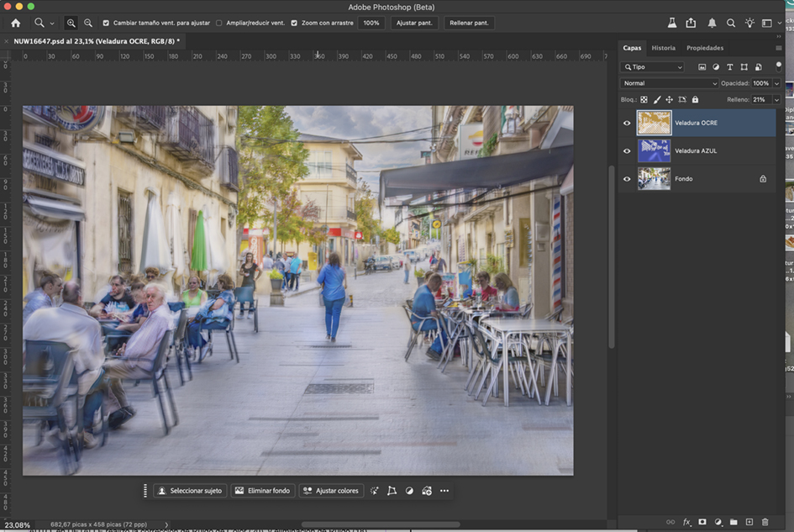
Task: Click the Seleccionar sujeto button
Action: pos(190,491)
